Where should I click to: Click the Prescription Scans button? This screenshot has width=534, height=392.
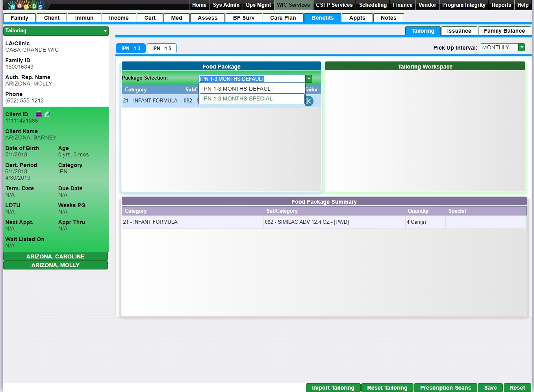tap(445, 388)
